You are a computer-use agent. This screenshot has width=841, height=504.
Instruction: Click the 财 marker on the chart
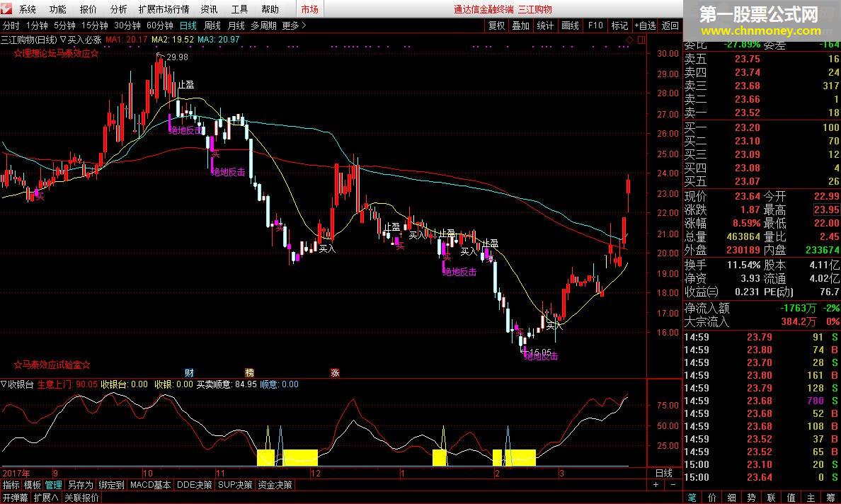point(189,372)
